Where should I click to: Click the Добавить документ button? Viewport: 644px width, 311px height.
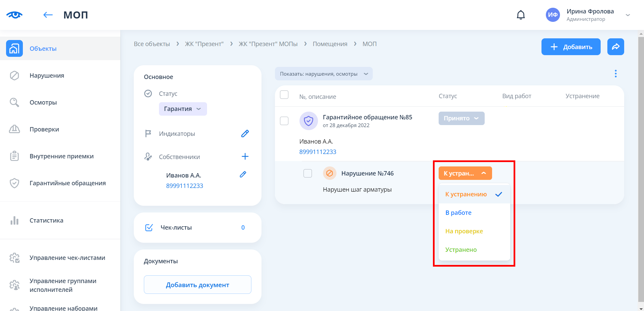pos(197,285)
